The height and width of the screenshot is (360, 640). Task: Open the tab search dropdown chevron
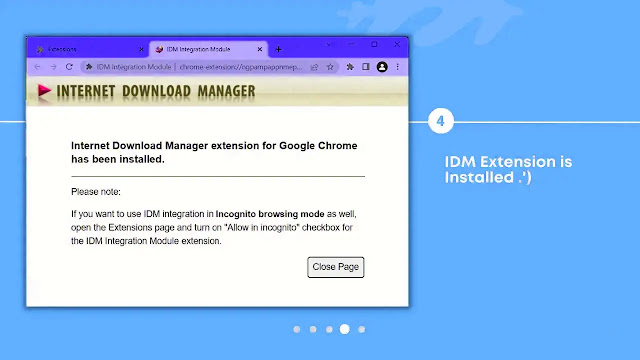[329, 44]
